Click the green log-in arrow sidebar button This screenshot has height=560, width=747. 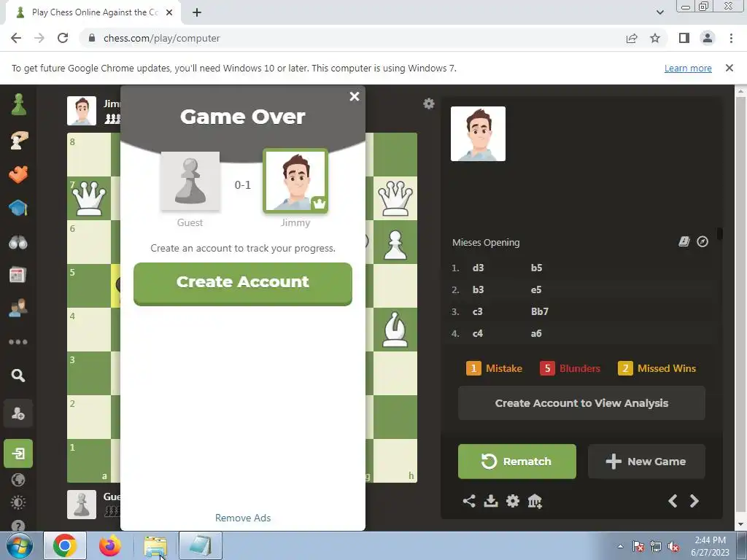[x=18, y=454]
